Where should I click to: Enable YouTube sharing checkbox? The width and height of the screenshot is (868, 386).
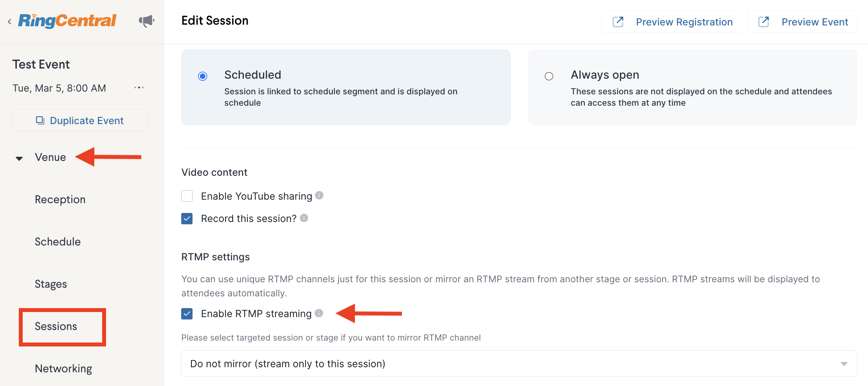187,196
